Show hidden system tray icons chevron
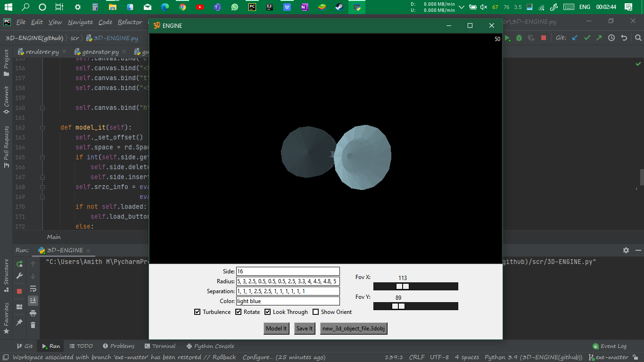The height and width of the screenshot is (362, 644). [461, 7]
